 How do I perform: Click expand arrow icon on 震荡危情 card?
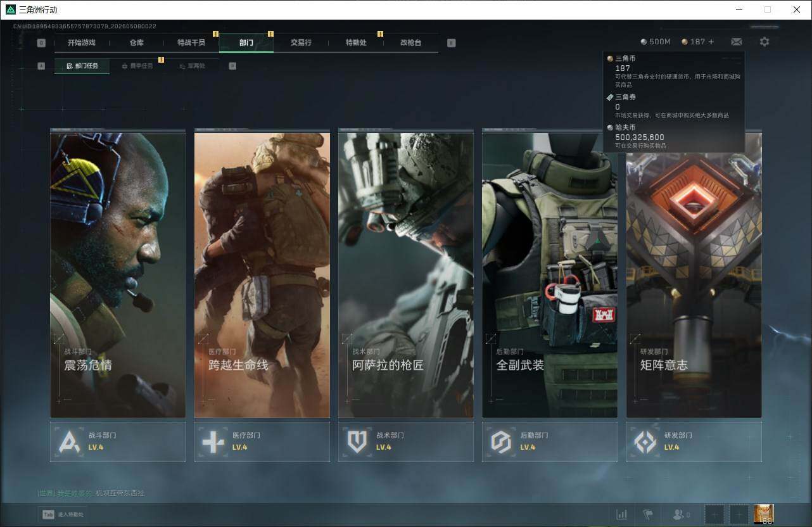coord(59,339)
